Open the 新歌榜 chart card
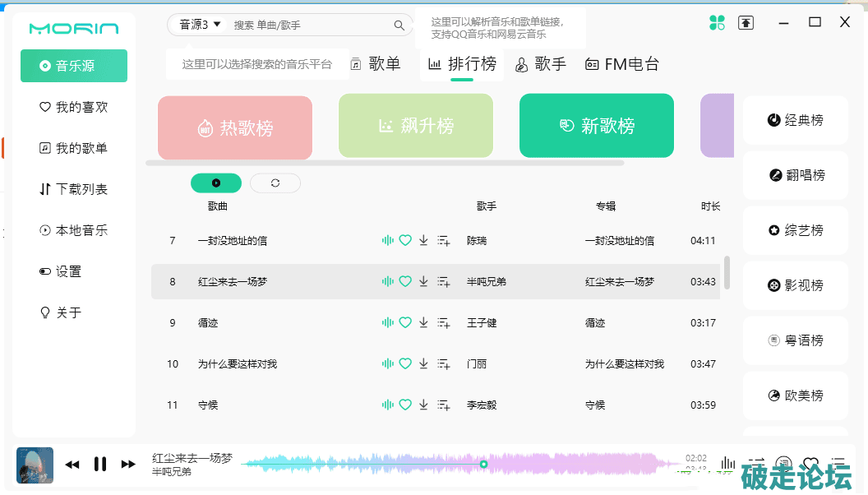Viewport: 868px width, 495px height. [596, 126]
